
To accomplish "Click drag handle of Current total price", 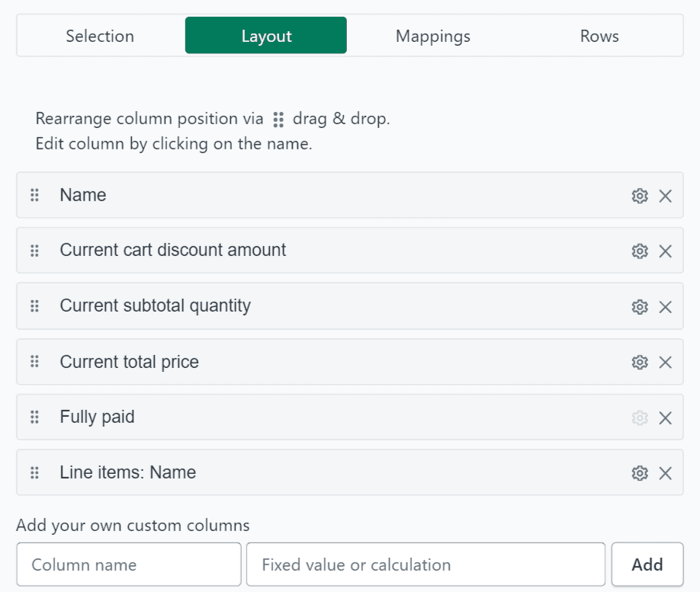I will click(34, 361).
